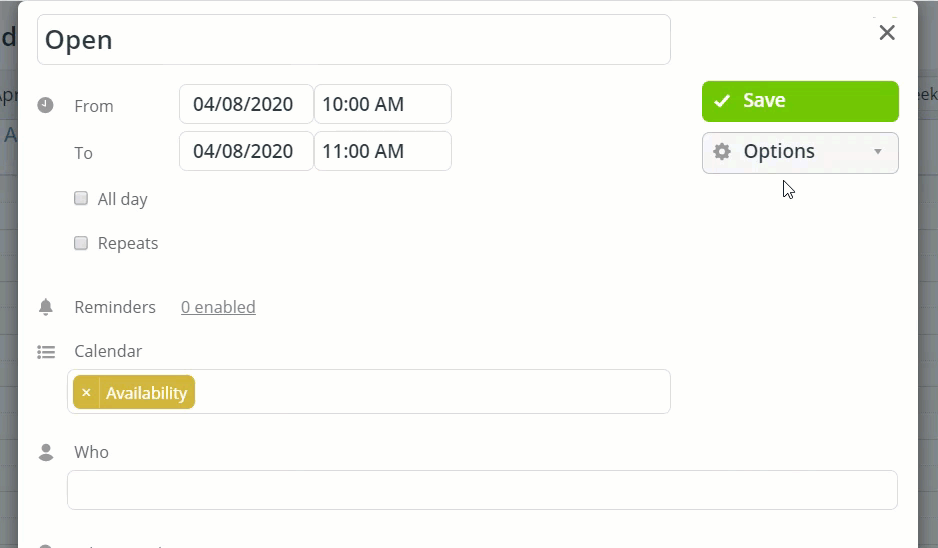Click into the Who input field
This screenshot has height=548, width=938.
(x=482, y=490)
